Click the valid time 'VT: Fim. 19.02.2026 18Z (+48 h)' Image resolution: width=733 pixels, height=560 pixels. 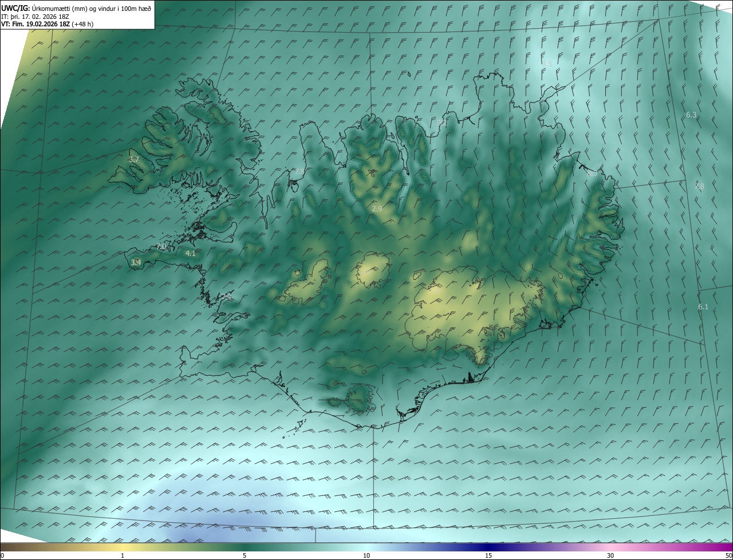tap(48, 24)
